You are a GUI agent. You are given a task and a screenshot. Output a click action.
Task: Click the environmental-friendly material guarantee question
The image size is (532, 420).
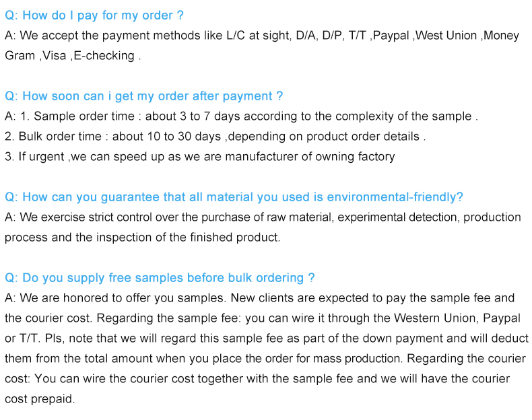tap(234, 197)
